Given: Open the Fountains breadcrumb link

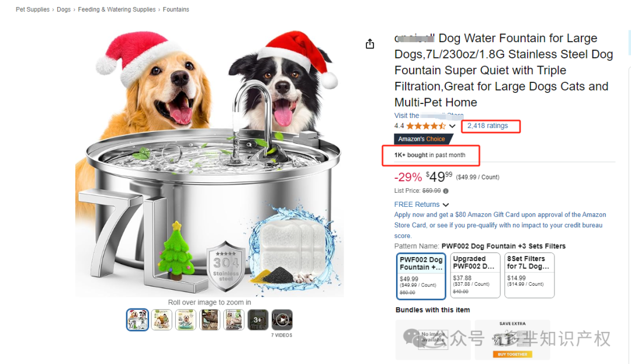Looking at the screenshot, I should (176, 9).
